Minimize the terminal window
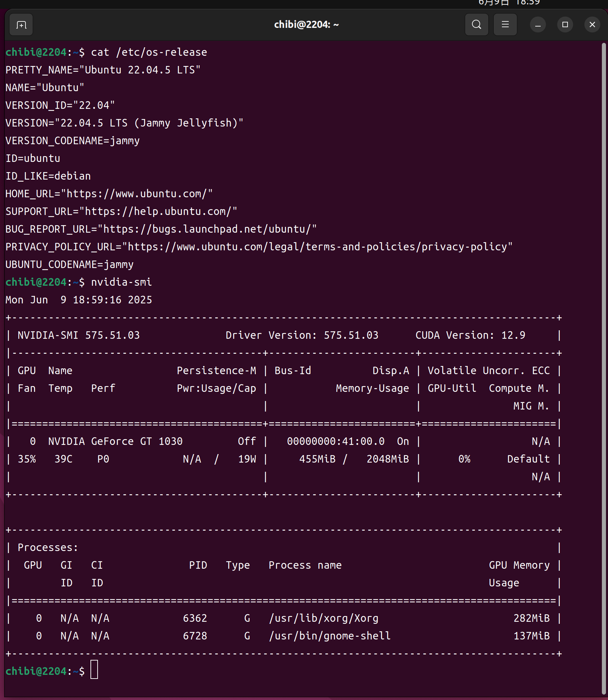This screenshot has height=700, width=608. click(x=538, y=25)
